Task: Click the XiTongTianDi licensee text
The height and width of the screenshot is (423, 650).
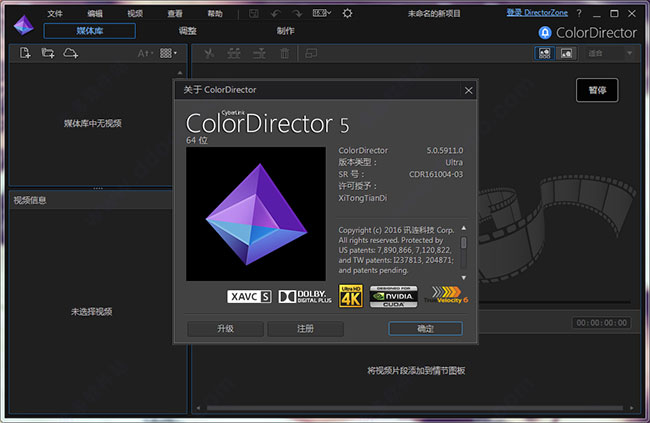Action: 363,198
